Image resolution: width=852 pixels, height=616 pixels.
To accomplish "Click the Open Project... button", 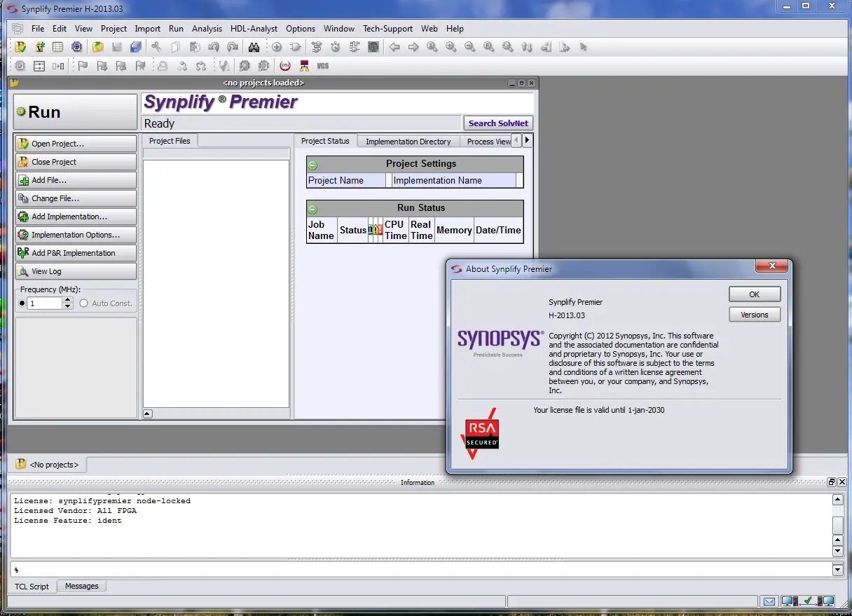I will tap(76, 144).
